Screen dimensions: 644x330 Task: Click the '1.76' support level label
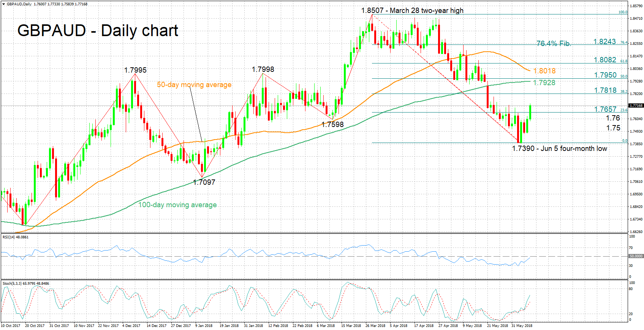pyautogui.click(x=613, y=118)
